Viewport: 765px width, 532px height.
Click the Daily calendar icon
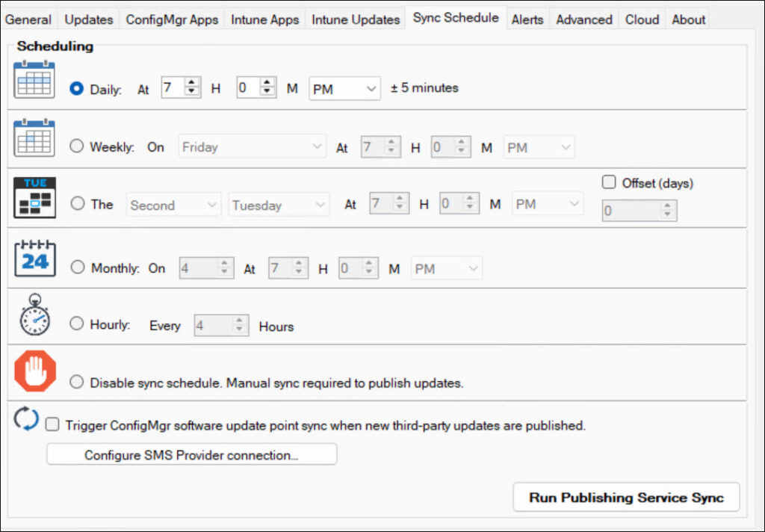coord(34,80)
